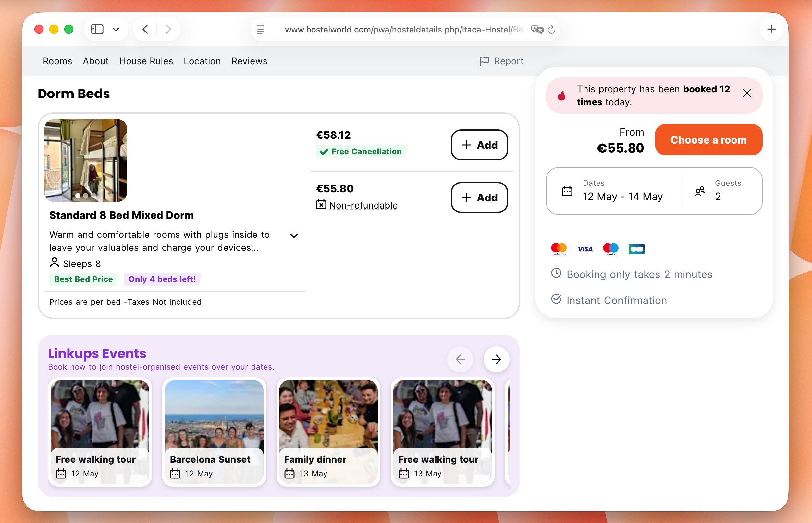Click the CB card payment icon
812x523 pixels.
pos(636,249)
